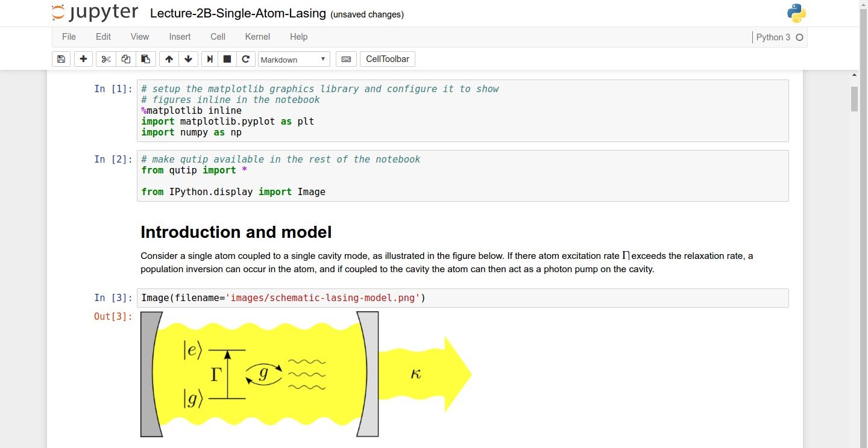Viewport: 868px width, 448px height.
Task: Open the Cell menu
Action: click(x=218, y=37)
